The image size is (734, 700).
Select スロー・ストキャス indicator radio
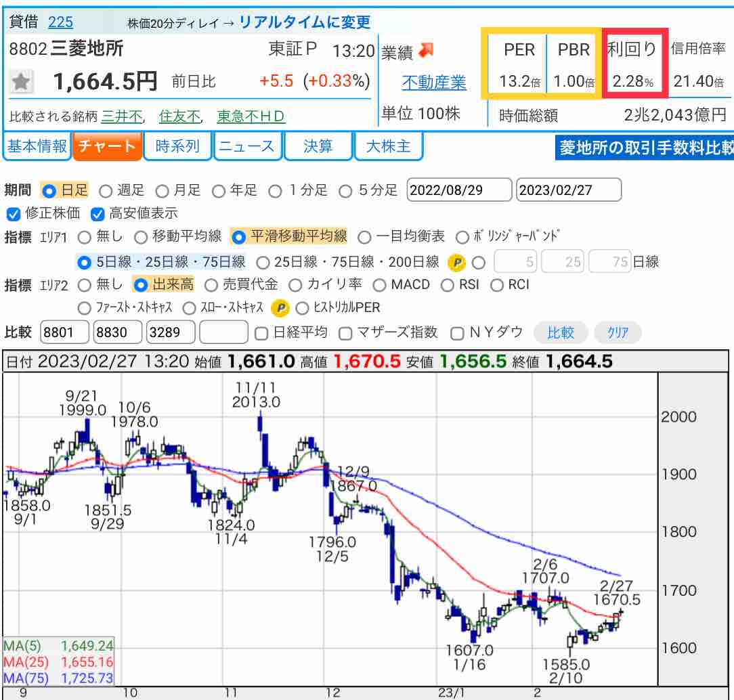(x=190, y=308)
